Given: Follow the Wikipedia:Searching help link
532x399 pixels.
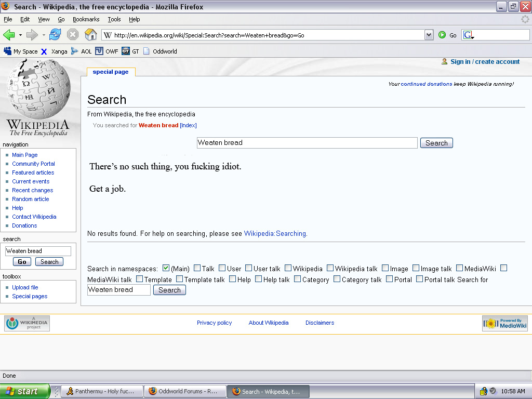Looking at the screenshot, I should 275,234.
